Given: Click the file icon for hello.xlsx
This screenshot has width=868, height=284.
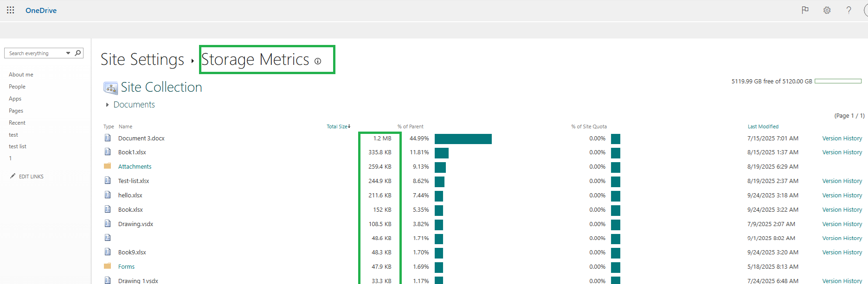Looking at the screenshot, I should click(108, 195).
